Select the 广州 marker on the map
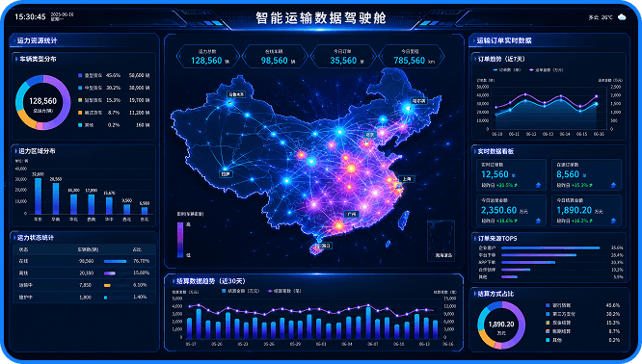Screen dimensions: 642x364 coord(352,214)
